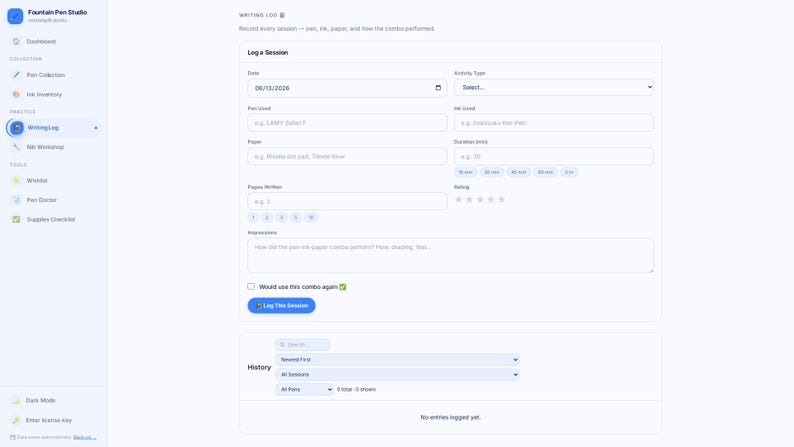Focus the Date field

[x=347, y=88]
